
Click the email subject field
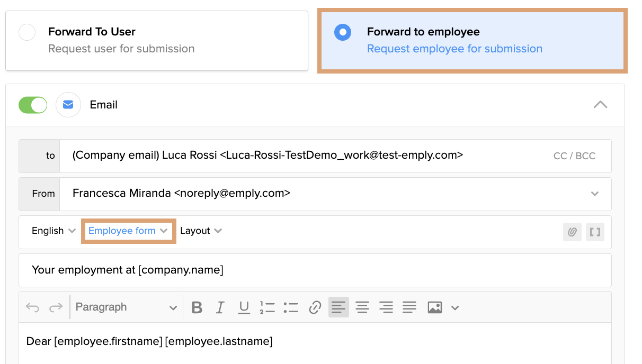click(315, 270)
